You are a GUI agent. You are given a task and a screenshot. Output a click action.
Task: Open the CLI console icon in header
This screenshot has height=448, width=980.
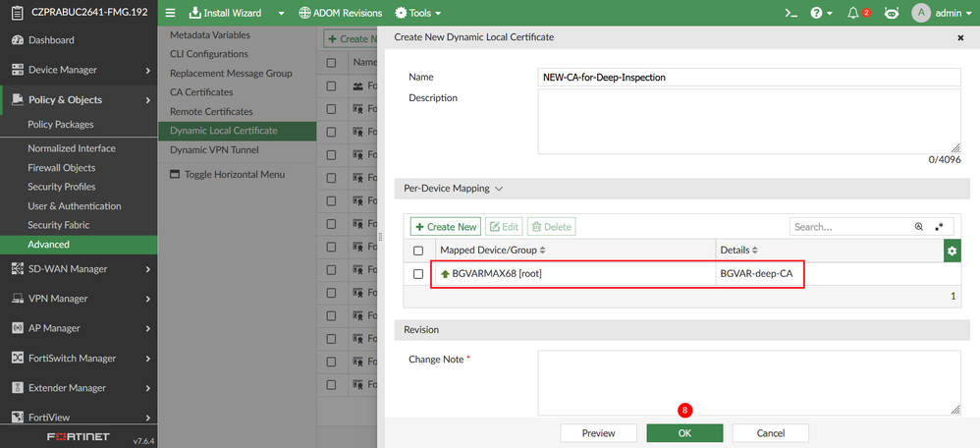[x=790, y=13]
